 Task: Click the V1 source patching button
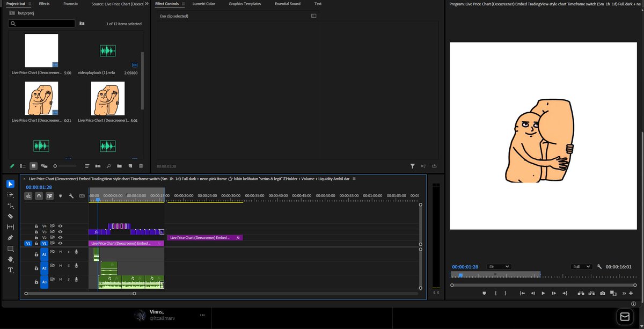pos(28,243)
